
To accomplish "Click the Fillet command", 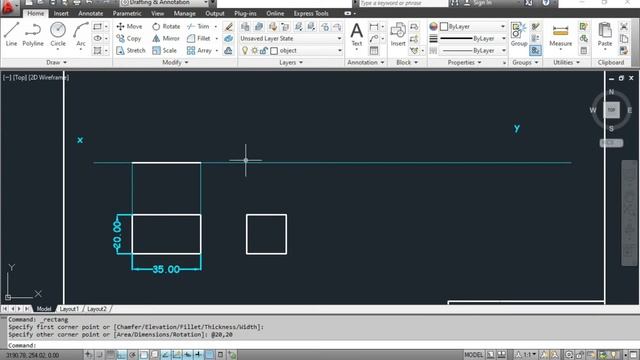I will click(199, 38).
